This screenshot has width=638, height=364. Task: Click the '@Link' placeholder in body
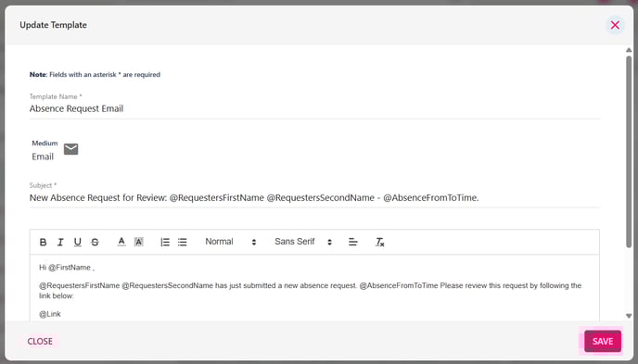click(x=50, y=314)
